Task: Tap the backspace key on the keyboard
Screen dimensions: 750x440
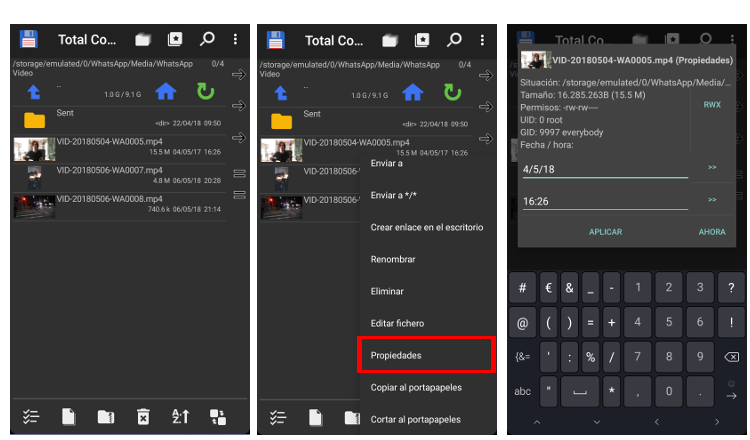Action: tap(731, 357)
